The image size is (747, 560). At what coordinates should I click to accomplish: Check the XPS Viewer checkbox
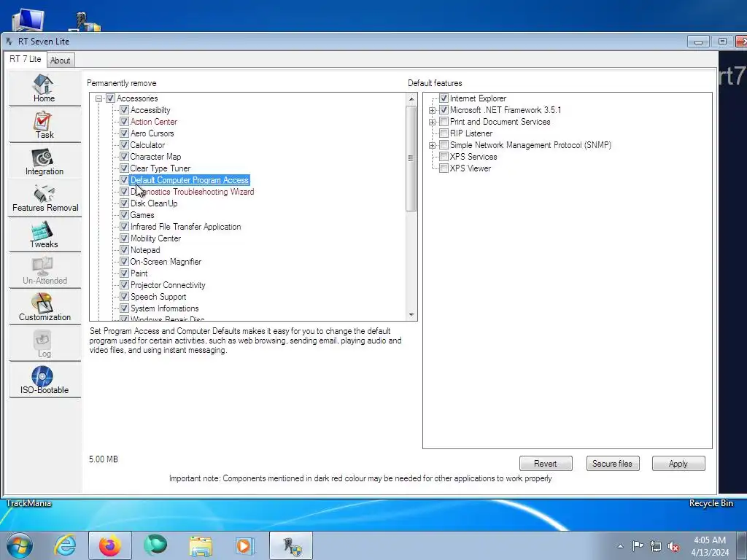click(444, 168)
